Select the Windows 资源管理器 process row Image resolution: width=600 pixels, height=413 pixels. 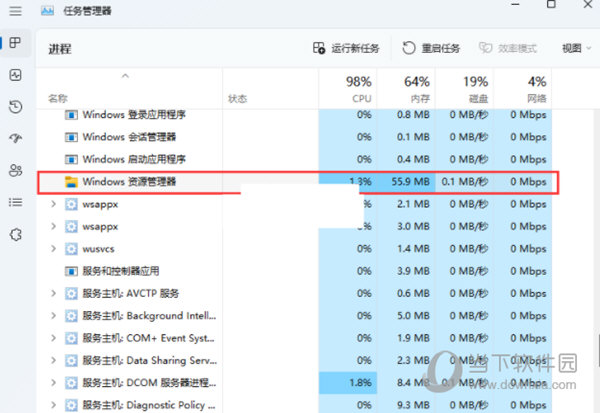[298, 182]
